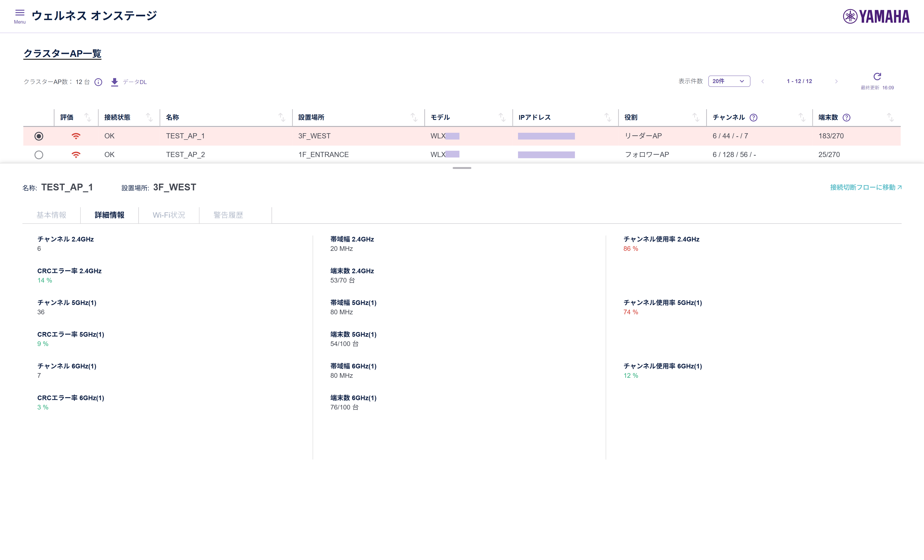Viewport: 924px width, 560px height.
Task: Open the 接続切断フローに移動 link
Action: (x=865, y=187)
